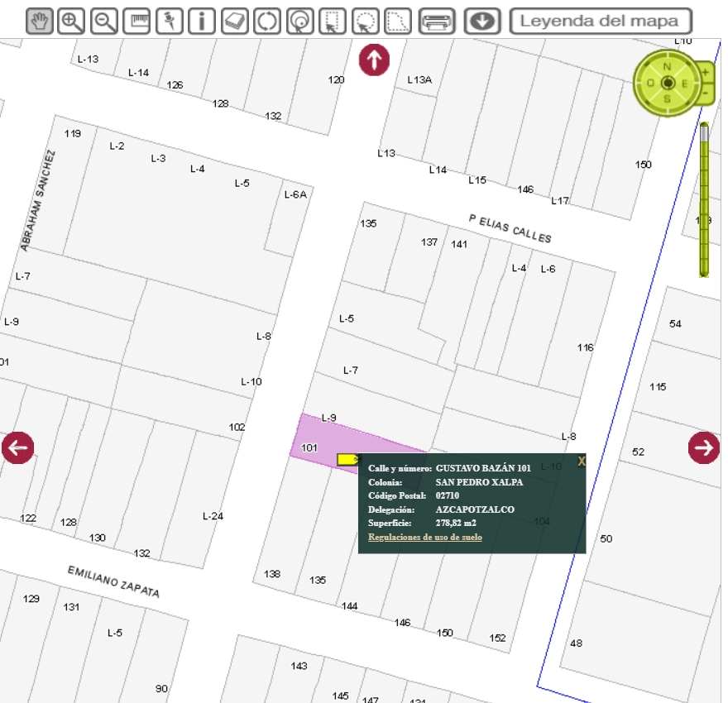Click S on the green compass

667,99
